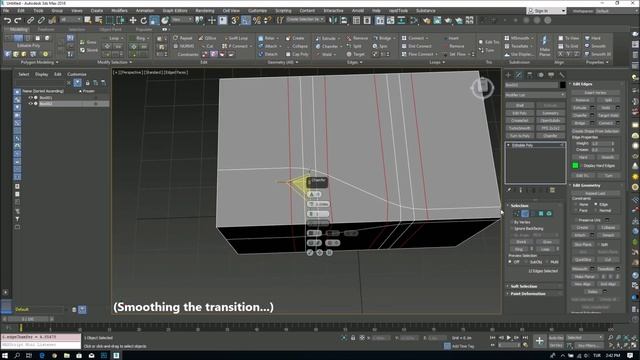640x360 pixels.
Task: Open Windows Start menu
Action: tap(5, 356)
